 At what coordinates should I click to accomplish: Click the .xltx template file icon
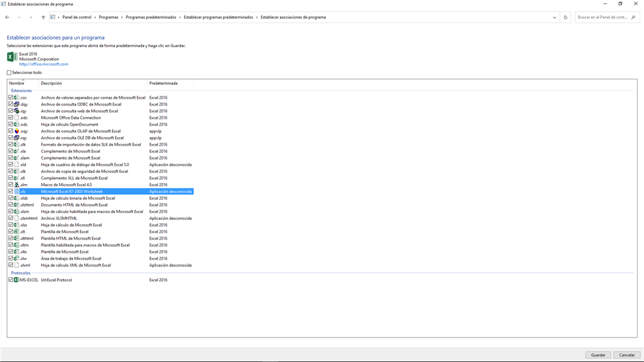point(16,251)
